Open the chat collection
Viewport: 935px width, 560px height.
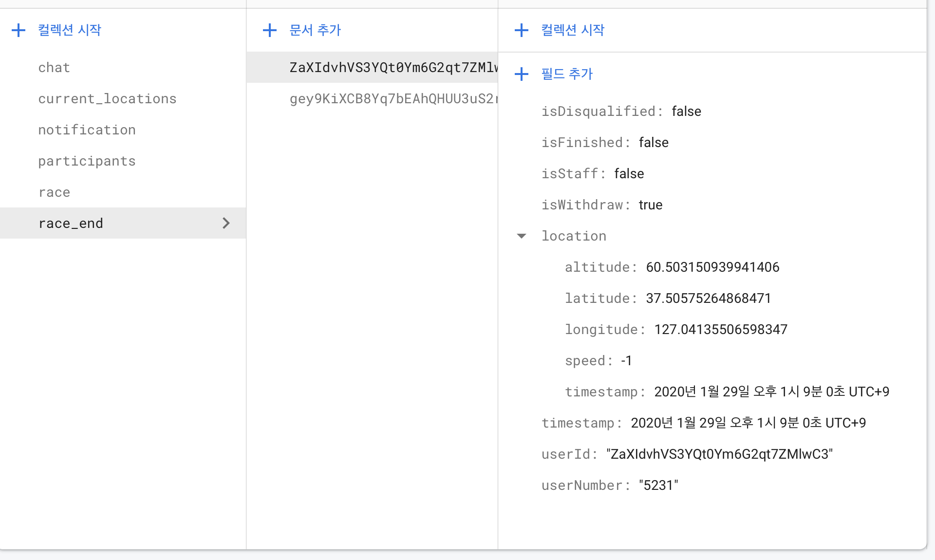click(54, 68)
